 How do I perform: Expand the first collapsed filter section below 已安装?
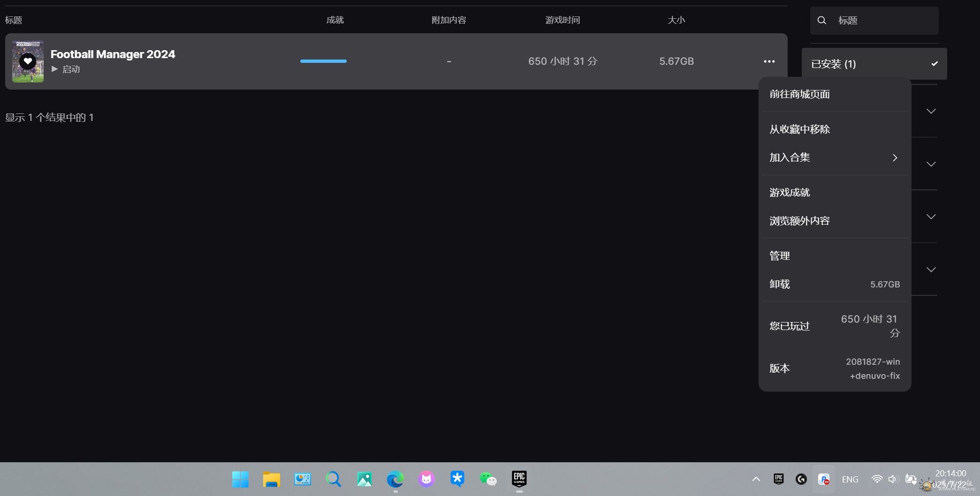pyautogui.click(x=931, y=111)
